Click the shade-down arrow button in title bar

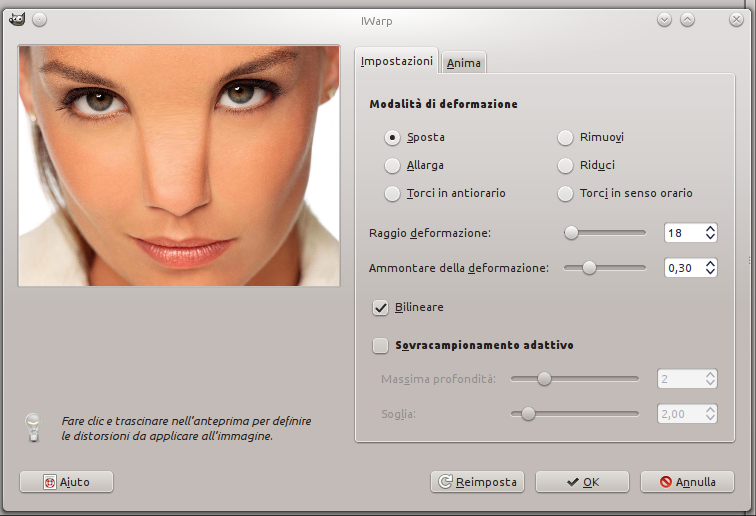(664, 20)
